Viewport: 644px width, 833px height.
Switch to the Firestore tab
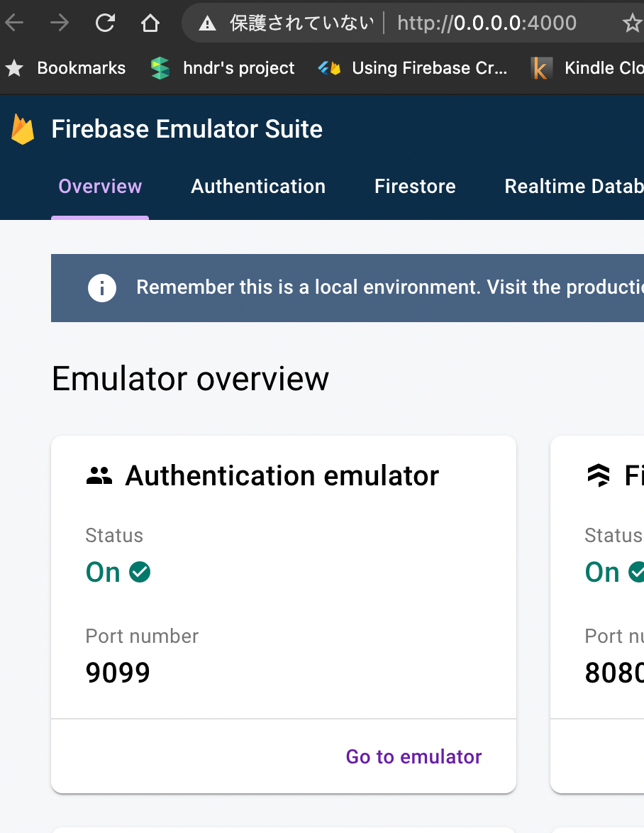[415, 187]
